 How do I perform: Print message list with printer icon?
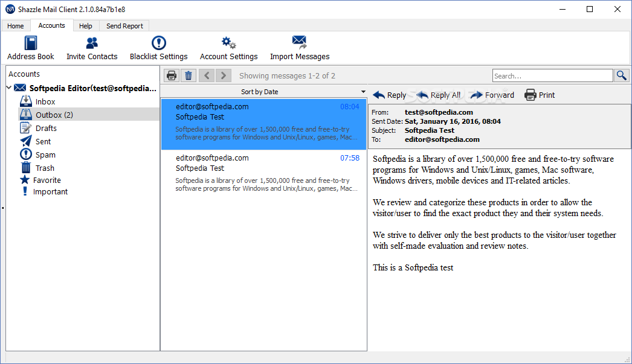(x=172, y=75)
